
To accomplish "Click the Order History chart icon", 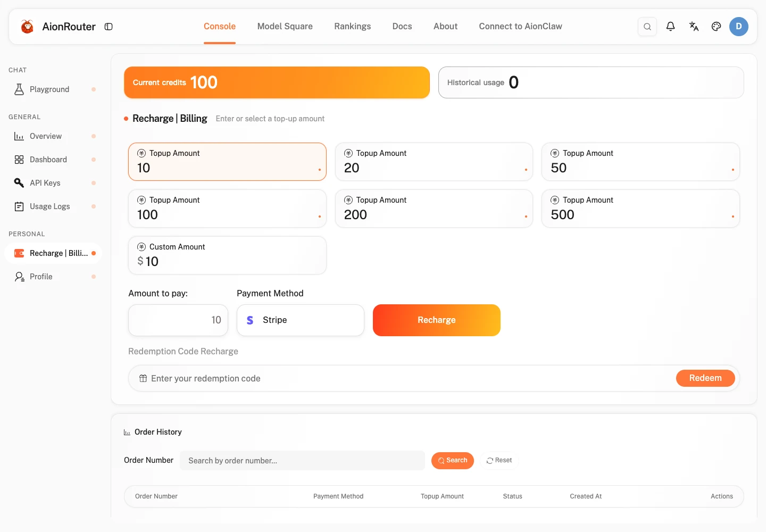I will click(127, 433).
